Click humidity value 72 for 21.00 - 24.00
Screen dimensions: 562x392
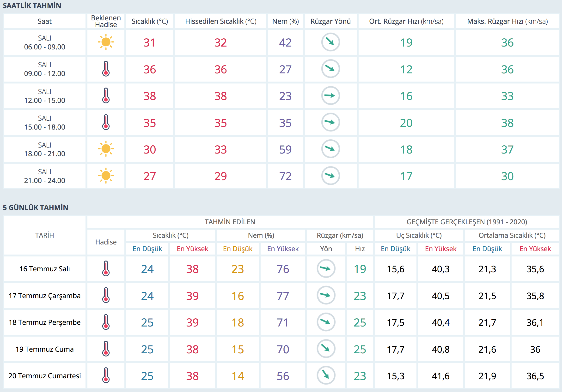285,176
